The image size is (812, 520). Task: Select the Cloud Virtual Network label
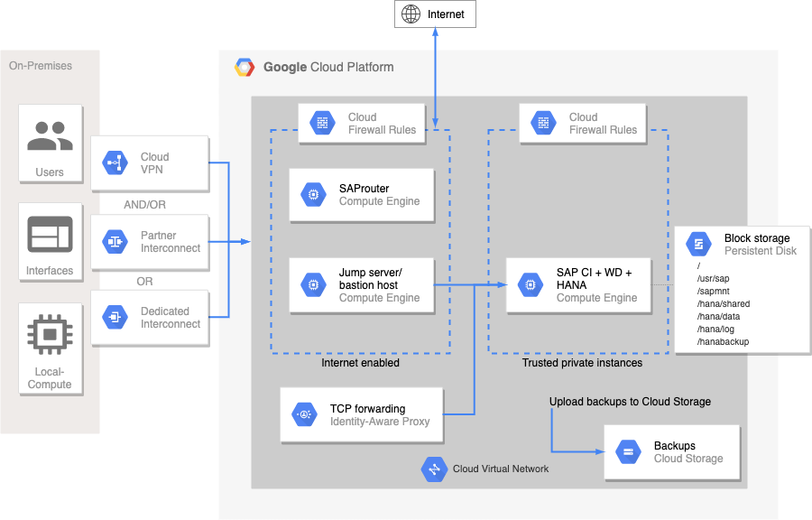click(501, 469)
